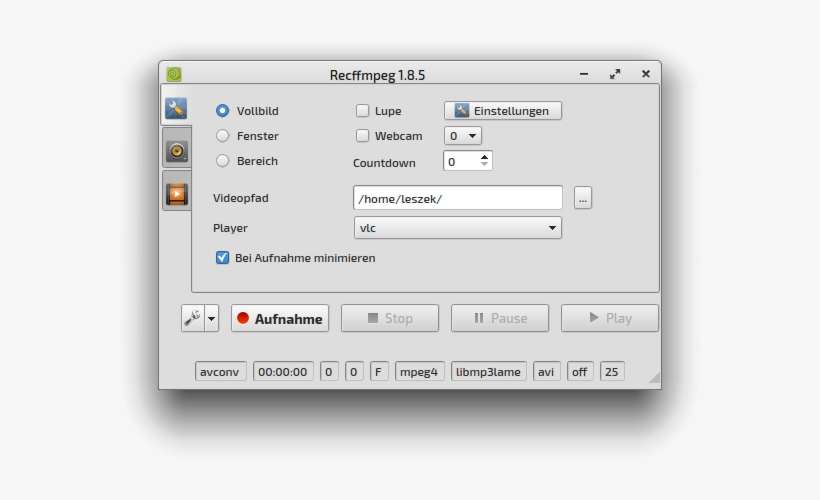Click the 25 fps status entry
The height and width of the screenshot is (500, 820).
click(612, 371)
